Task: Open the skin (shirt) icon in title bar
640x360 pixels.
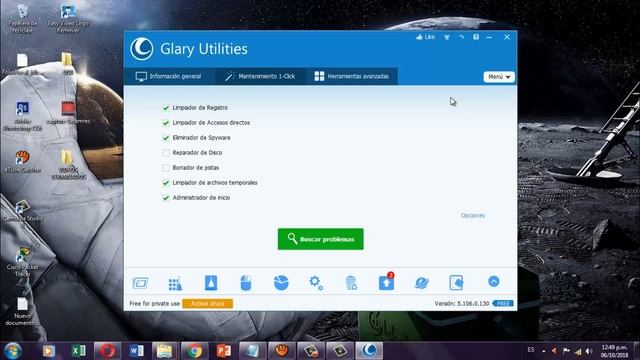Action: point(447,37)
